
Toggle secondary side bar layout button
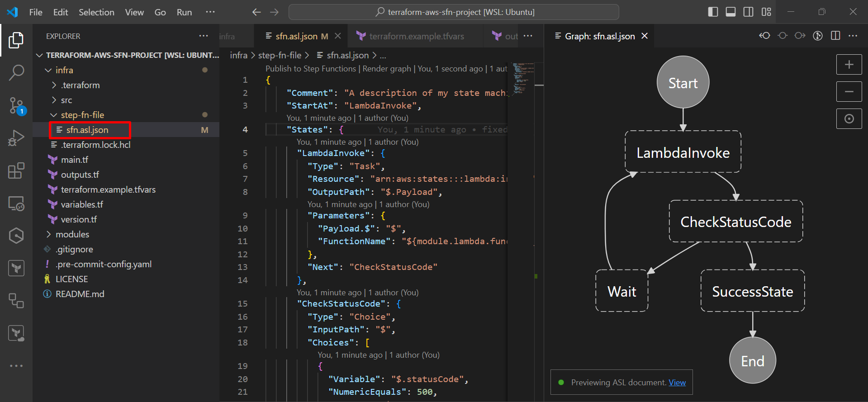point(749,12)
